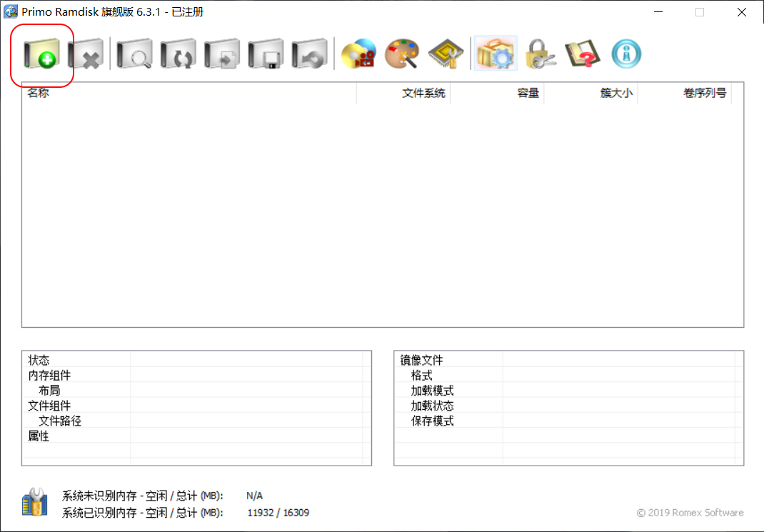This screenshot has height=532, width=764.
Task: Click the paint palette icon
Action: point(403,53)
